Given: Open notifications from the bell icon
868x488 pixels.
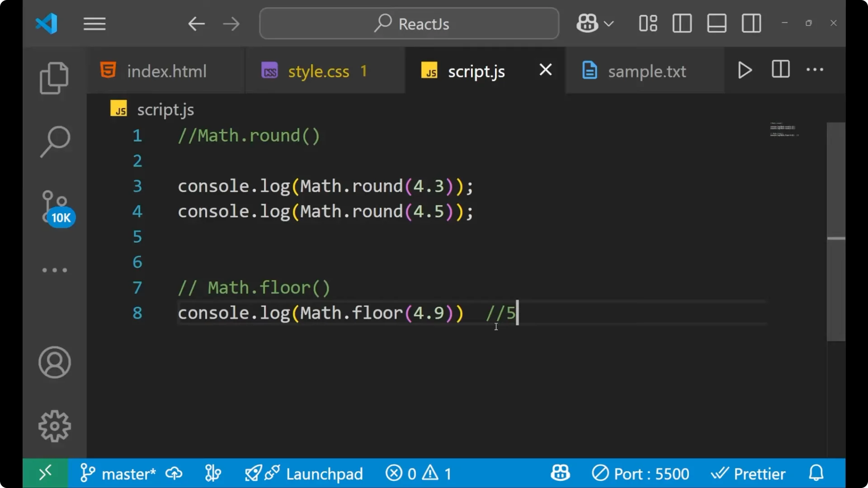Looking at the screenshot, I should click(x=815, y=473).
